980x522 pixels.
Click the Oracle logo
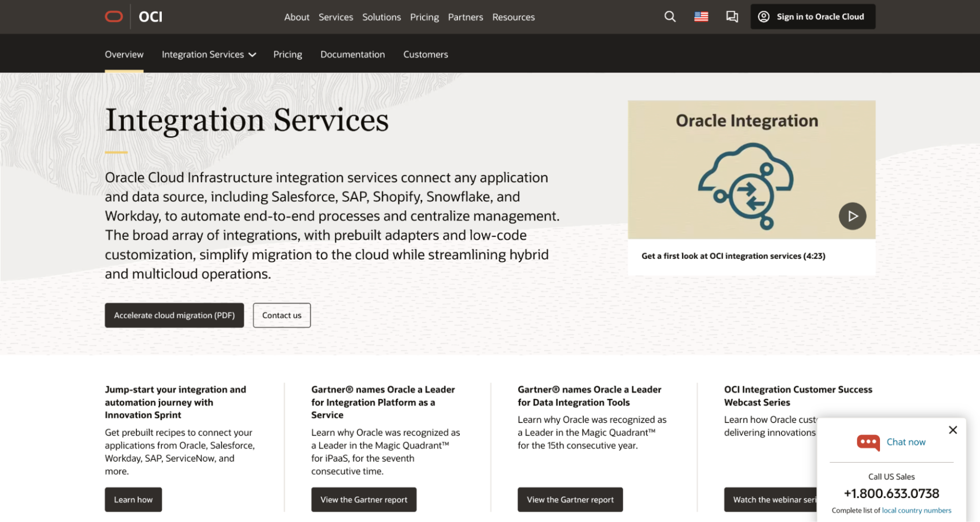pos(113,16)
